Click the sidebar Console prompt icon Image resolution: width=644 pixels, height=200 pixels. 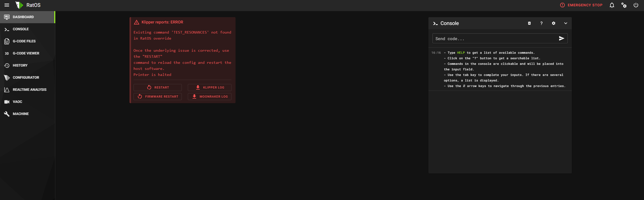pyautogui.click(x=7, y=30)
